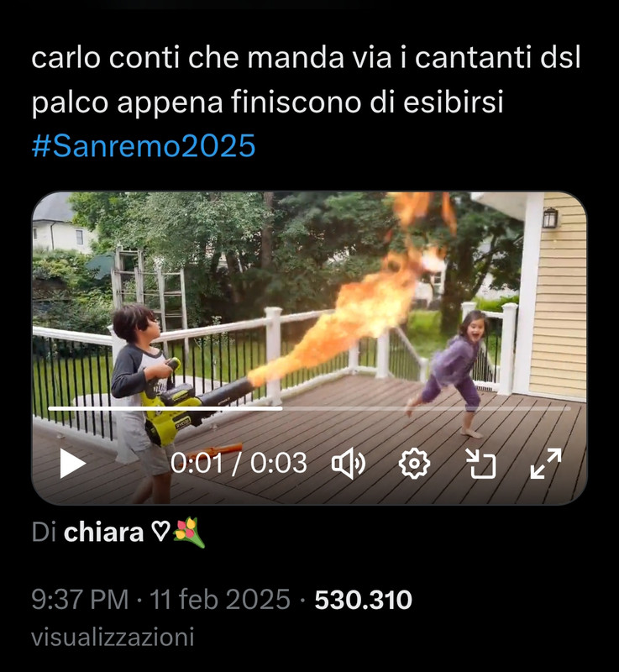
Task: Click the 11 feb 2025 date
Action: point(220,599)
